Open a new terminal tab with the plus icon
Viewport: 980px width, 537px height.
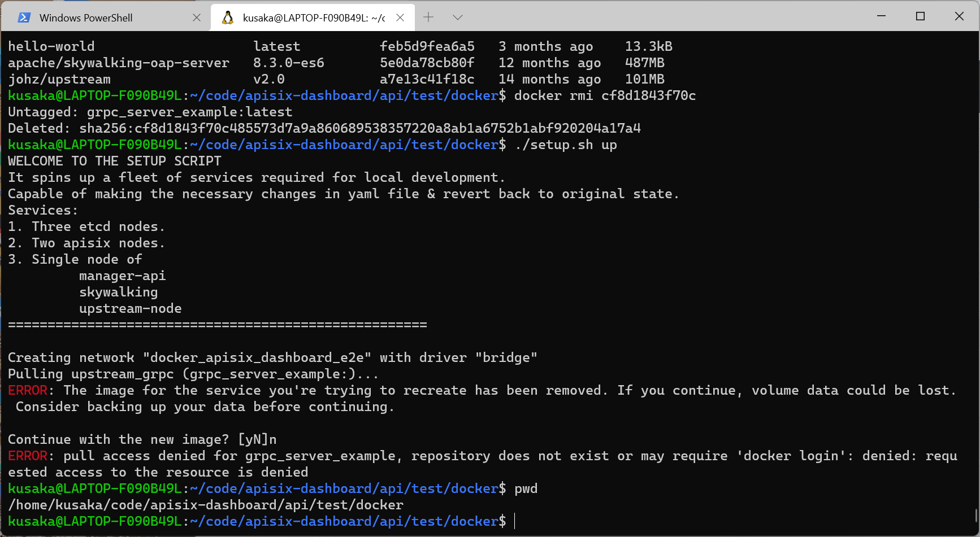coord(428,18)
